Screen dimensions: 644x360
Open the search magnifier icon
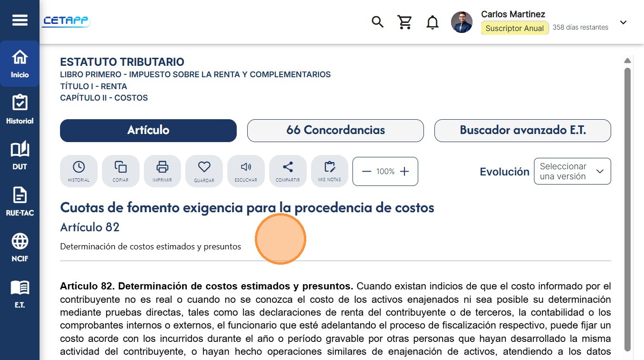(377, 22)
